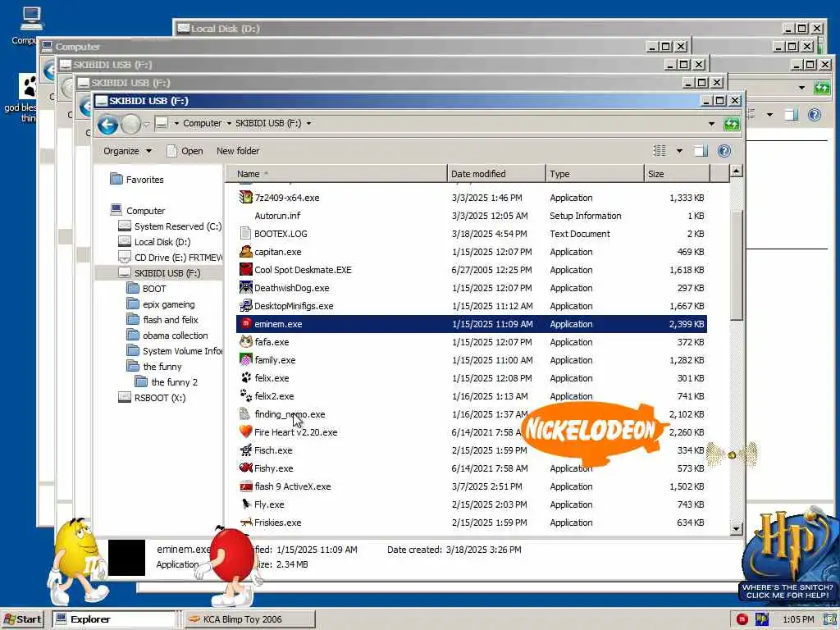Select Local Disk (D:) in the tree

155,242
